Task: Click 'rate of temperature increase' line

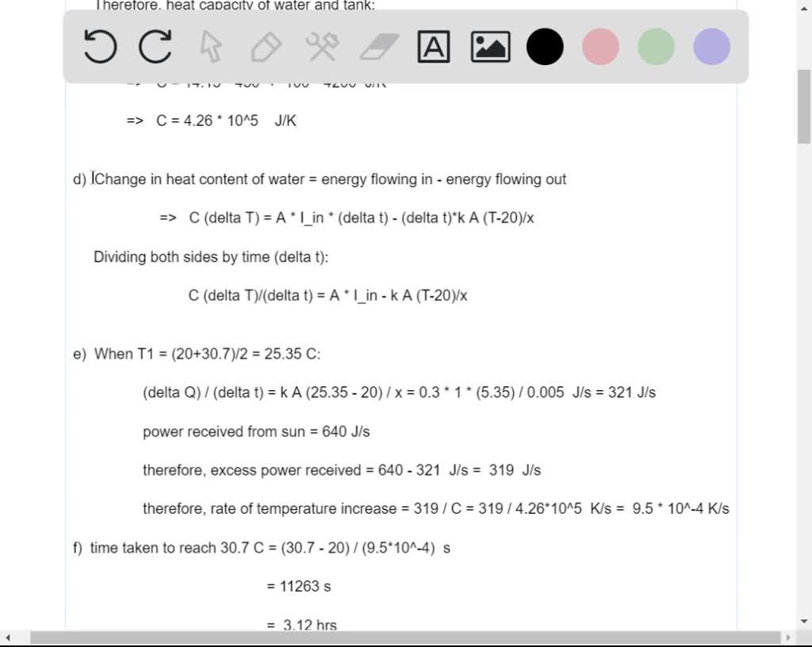Action: [436, 509]
